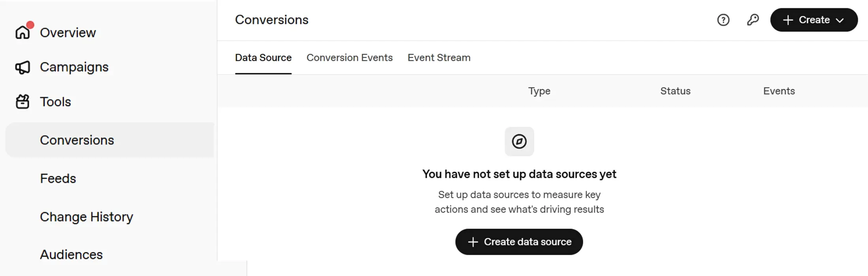Click the Create data source button
The width and height of the screenshot is (868, 276).
(519, 242)
